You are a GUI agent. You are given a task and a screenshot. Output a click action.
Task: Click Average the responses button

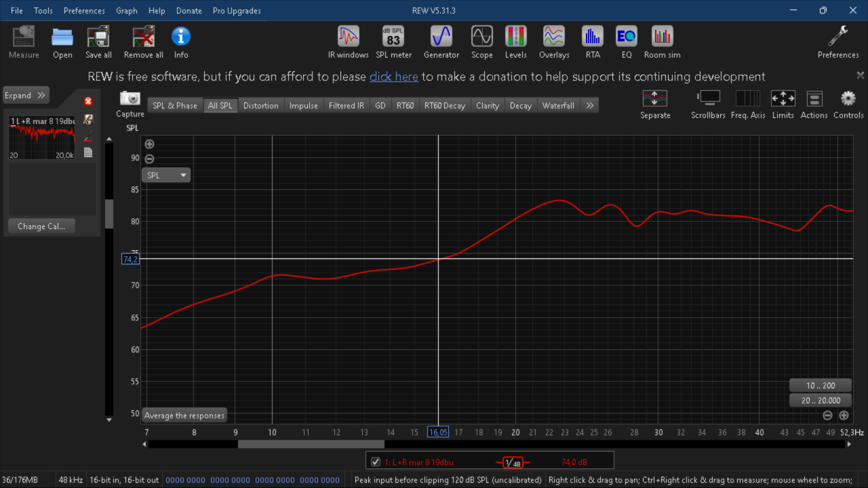coord(184,415)
